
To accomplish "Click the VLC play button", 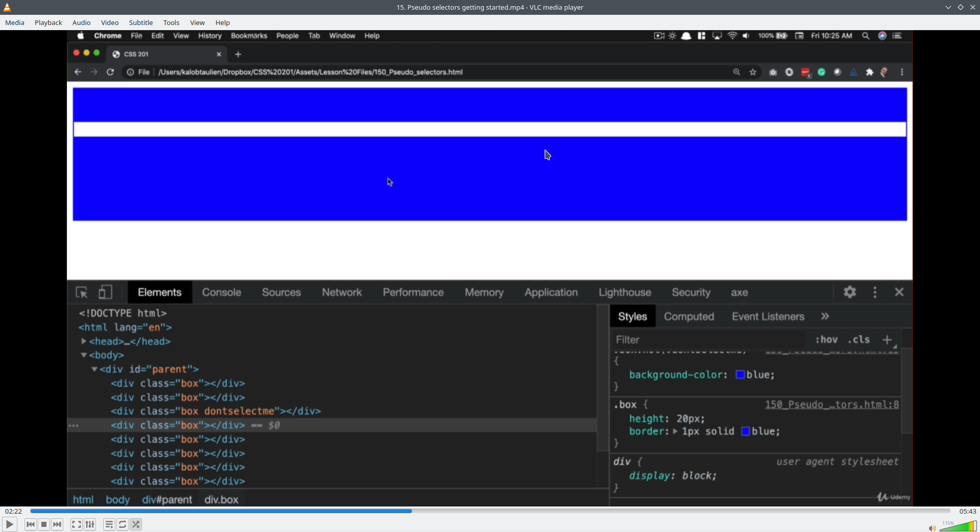I will point(9,524).
